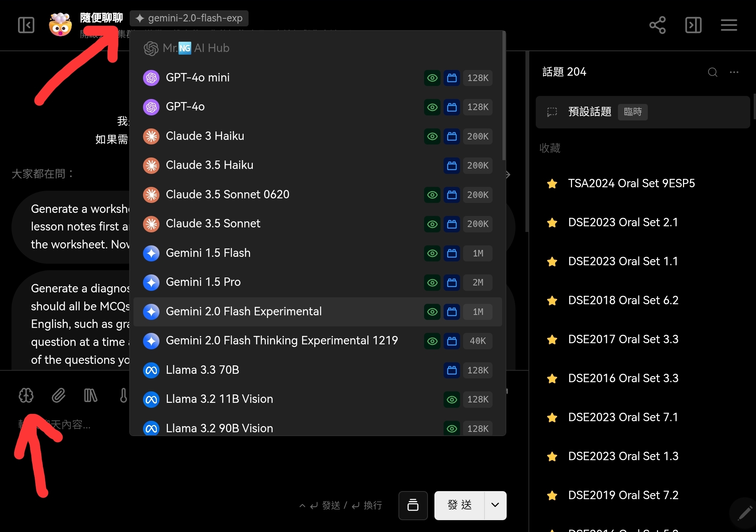This screenshot has height=532, width=756.
Task: Choose Claude 3 Haiku model
Action: click(x=317, y=136)
